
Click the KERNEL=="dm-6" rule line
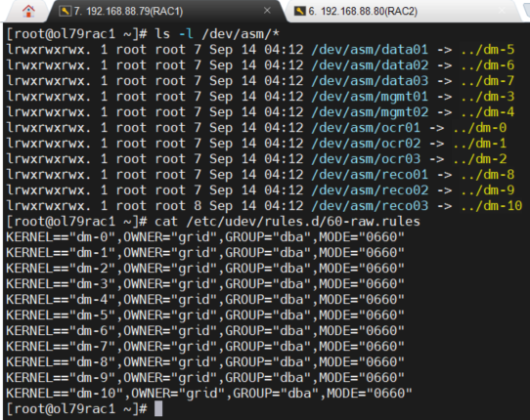(205, 330)
